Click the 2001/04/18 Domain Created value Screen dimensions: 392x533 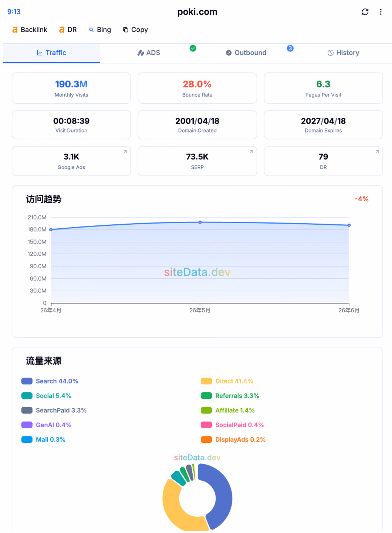click(197, 121)
